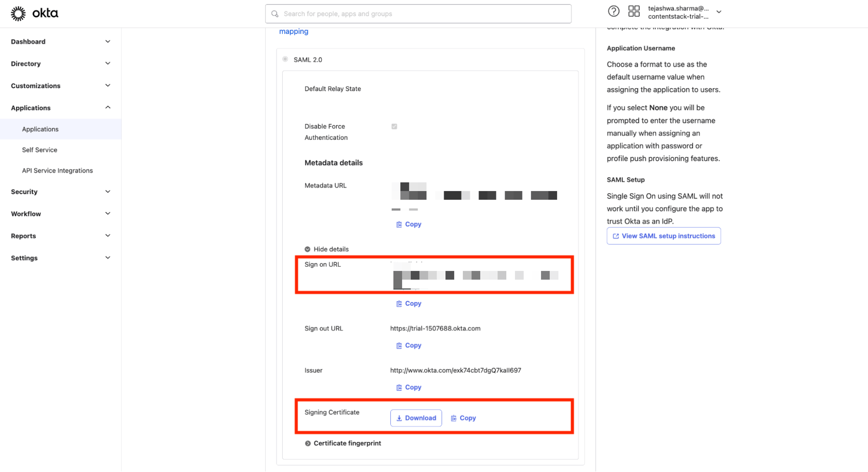Viewport: 868px width, 472px height.
Task: Open the apps grid icon
Action: click(x=633, y=12)
